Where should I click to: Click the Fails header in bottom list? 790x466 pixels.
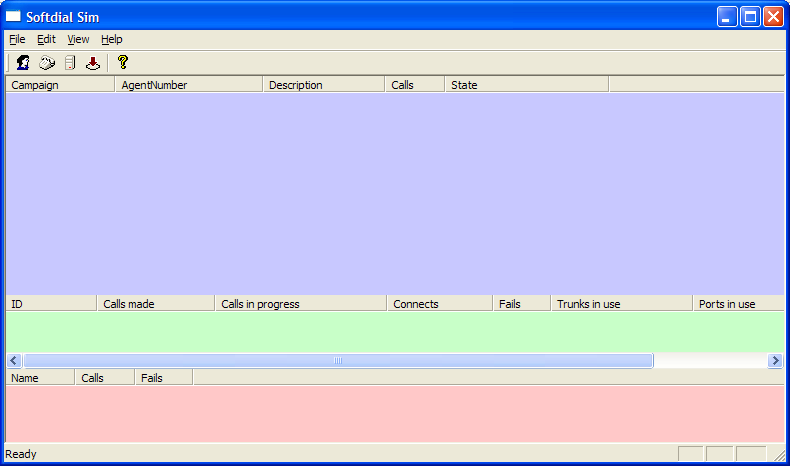click(x=164, y=378)
